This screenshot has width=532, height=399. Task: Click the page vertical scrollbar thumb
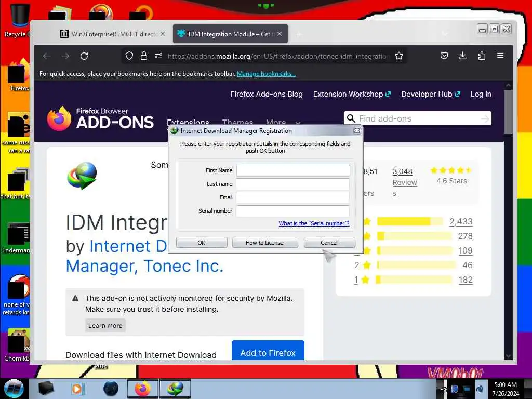508,111
